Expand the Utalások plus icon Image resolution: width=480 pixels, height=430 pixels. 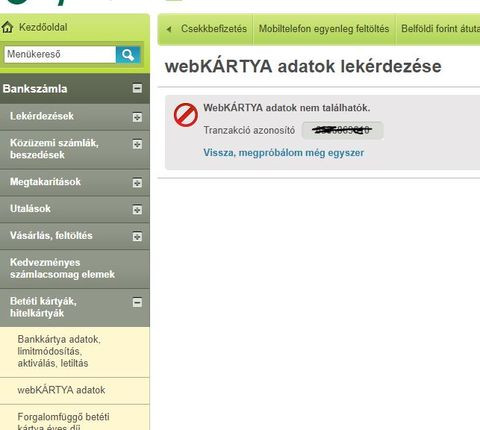(x=137, y=210)
